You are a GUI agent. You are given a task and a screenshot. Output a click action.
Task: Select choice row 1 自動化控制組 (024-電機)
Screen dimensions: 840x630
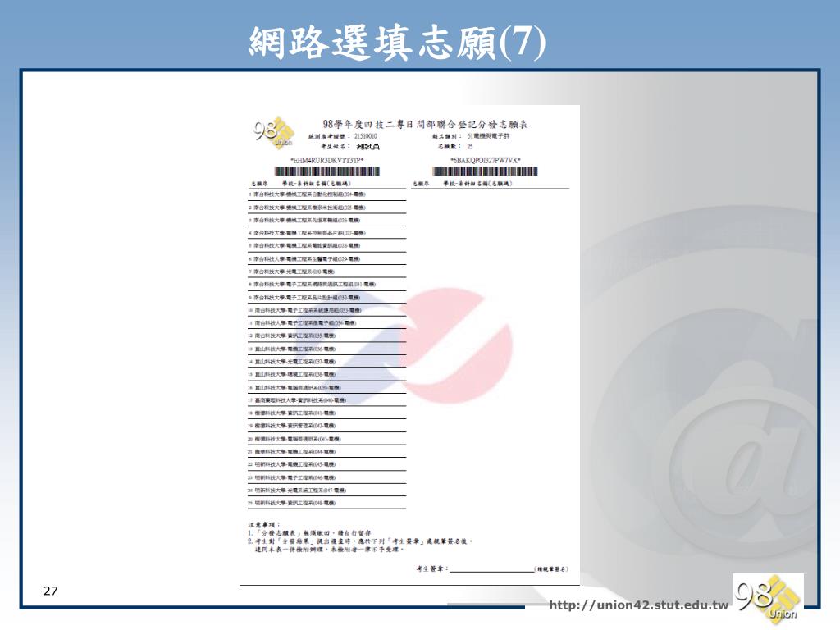click(x=326, y=194)
